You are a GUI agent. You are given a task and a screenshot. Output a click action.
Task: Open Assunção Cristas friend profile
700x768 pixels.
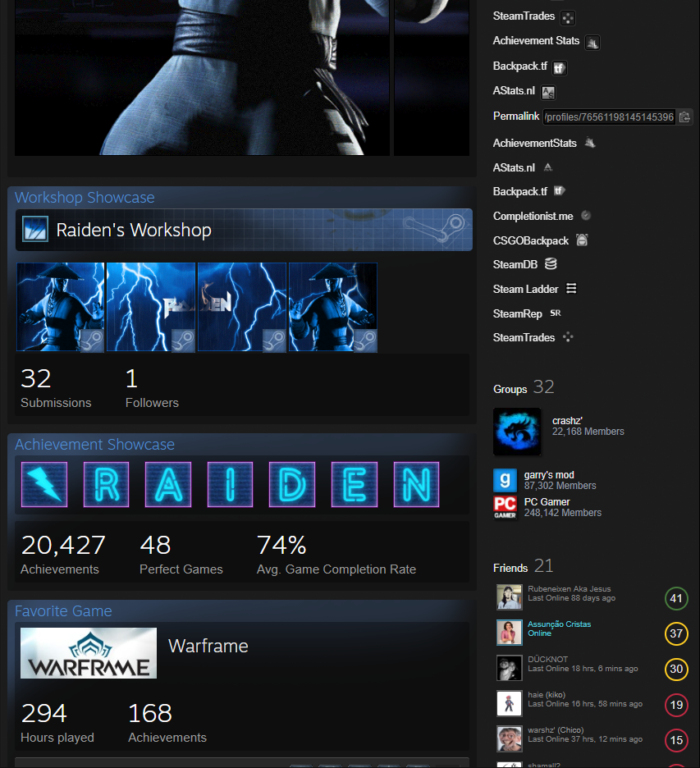559,624
